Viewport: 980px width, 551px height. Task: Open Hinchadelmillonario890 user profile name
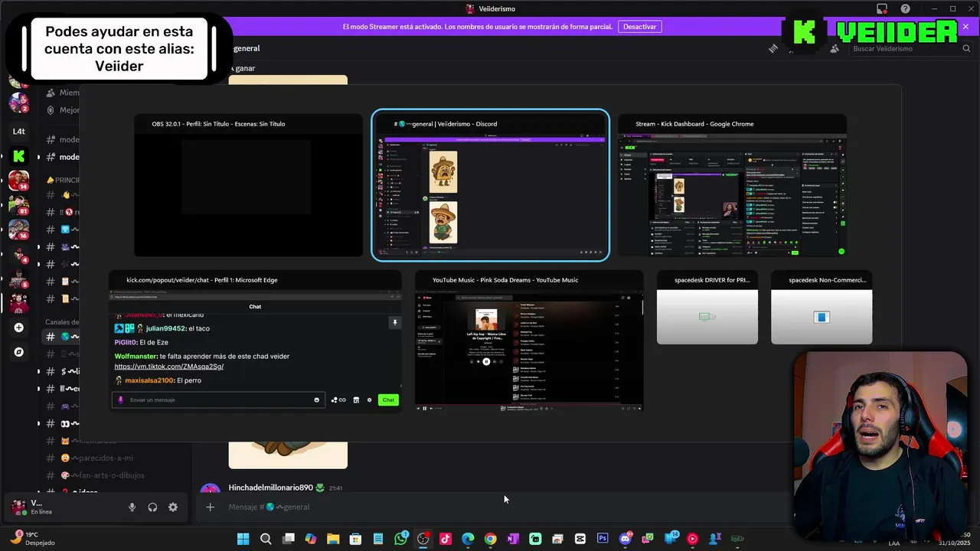271,487
